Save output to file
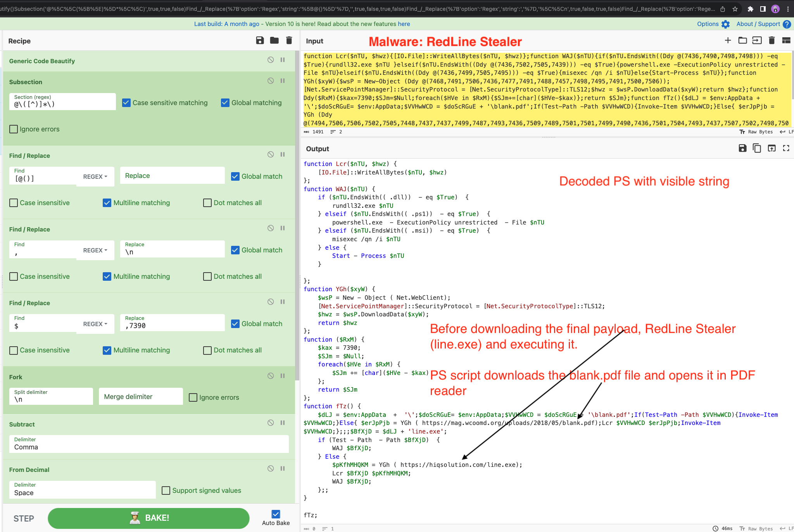794x532 pixels. [742, 148]
